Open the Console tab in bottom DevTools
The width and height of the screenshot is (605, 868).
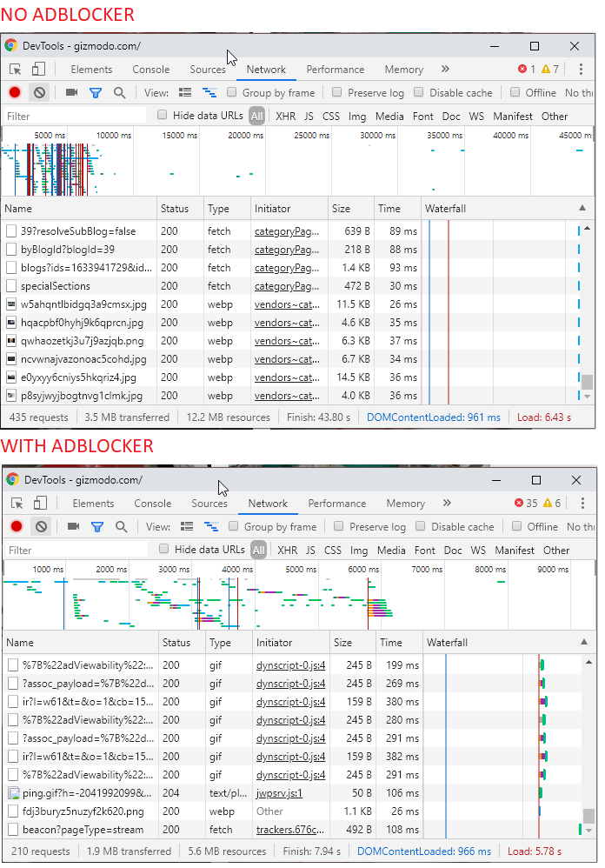(153, 504)
